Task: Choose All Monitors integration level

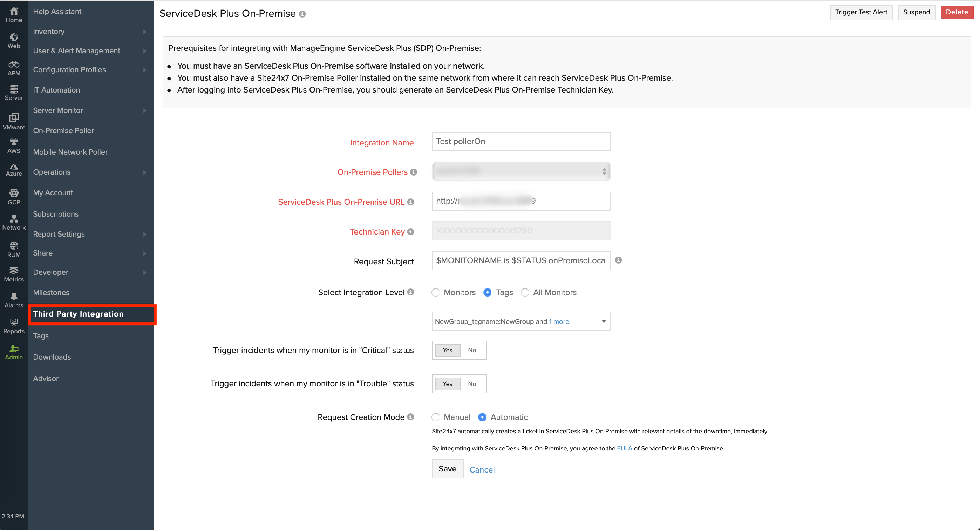Action: [x=525, y=292]
